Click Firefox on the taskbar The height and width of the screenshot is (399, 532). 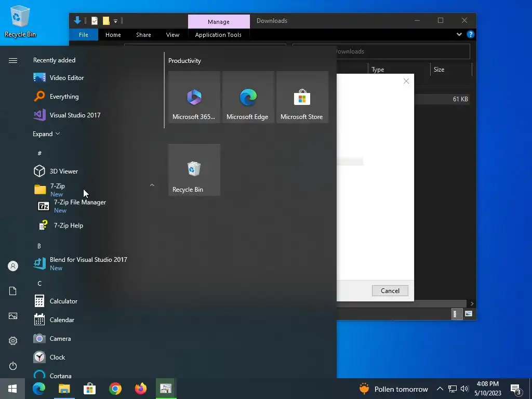140,389
